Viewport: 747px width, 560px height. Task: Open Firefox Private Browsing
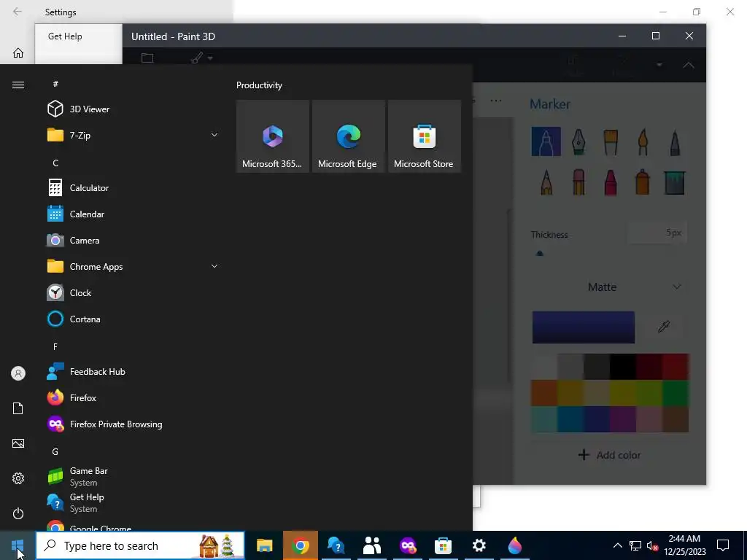[x=133, y=424]
